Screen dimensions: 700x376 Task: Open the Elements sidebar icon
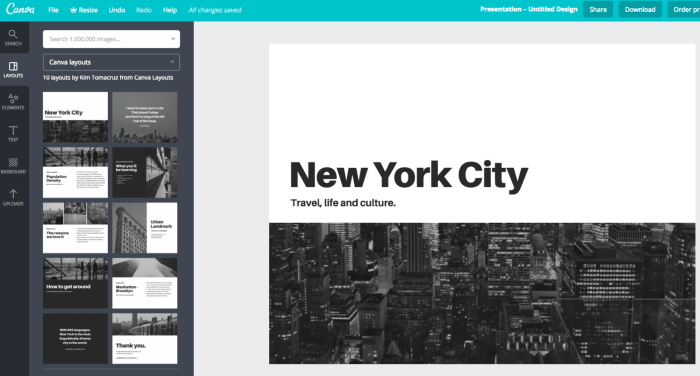[x=13, y=102]
